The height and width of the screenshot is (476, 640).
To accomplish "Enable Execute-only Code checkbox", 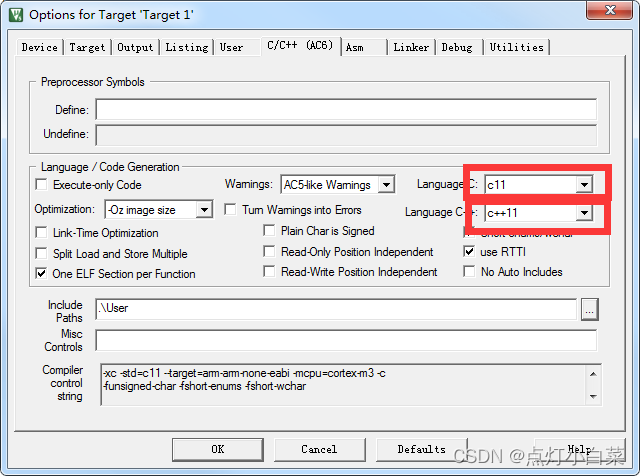I will 42,185.
